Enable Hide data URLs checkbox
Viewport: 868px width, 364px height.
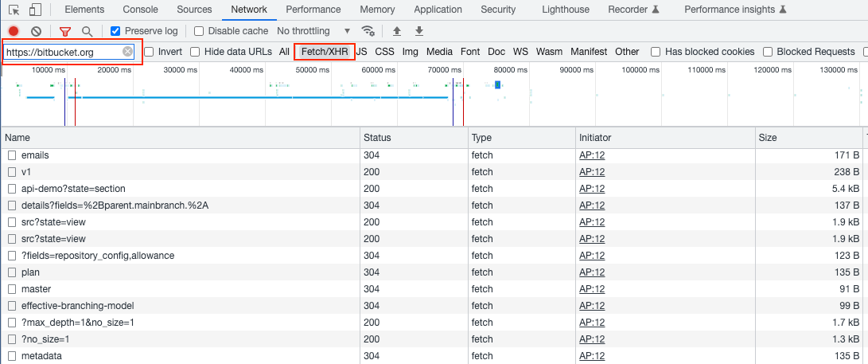point(194,52)
